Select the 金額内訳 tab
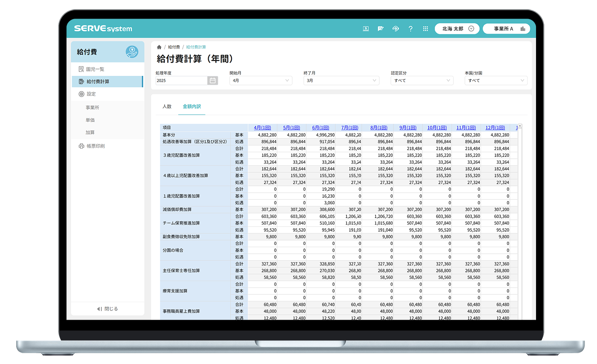Screen dimensions: 597x364 point(192,107)
